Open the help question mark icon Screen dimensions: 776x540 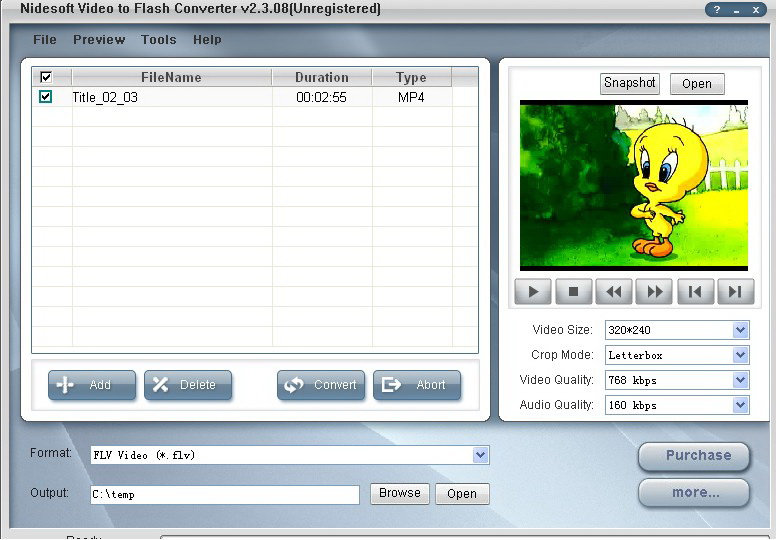pyautogui.click(x=717, y=9)
